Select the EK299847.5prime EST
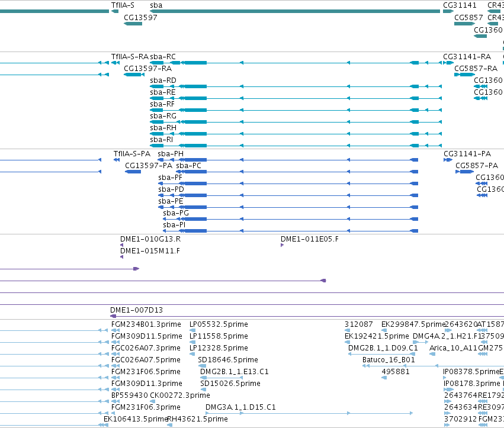This screenshot has height=428, width=504. coord(384,330)
